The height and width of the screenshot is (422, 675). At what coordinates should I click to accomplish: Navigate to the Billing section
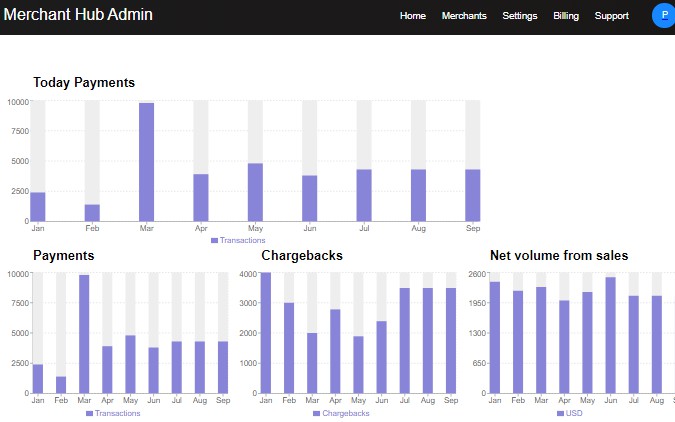[566, 16]
